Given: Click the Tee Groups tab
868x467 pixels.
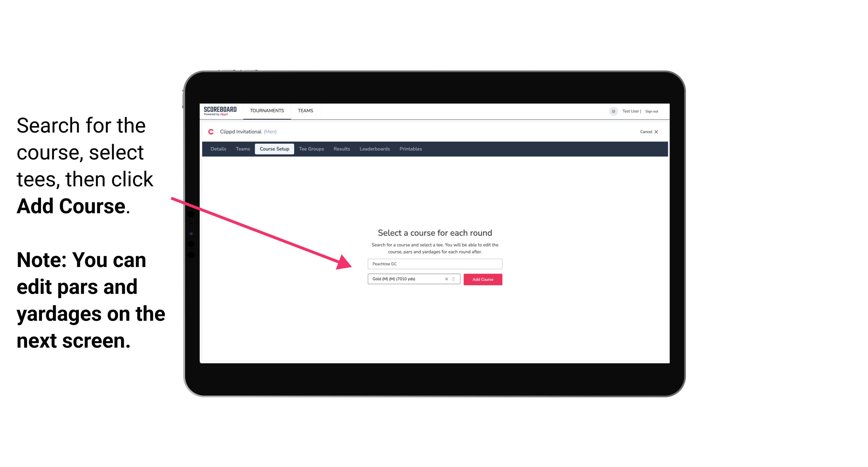Looking at the screenshot, I should (x=311, y=149).
